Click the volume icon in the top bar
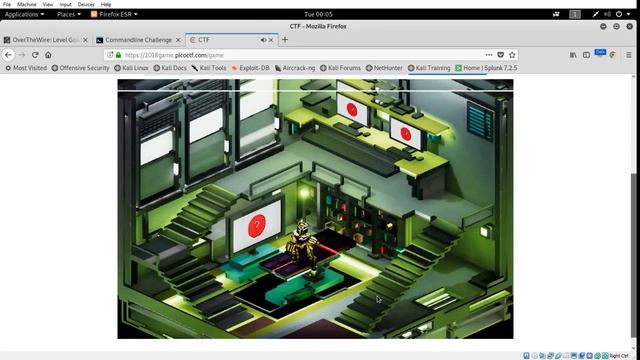640x360 pixels. coord(607,14)
